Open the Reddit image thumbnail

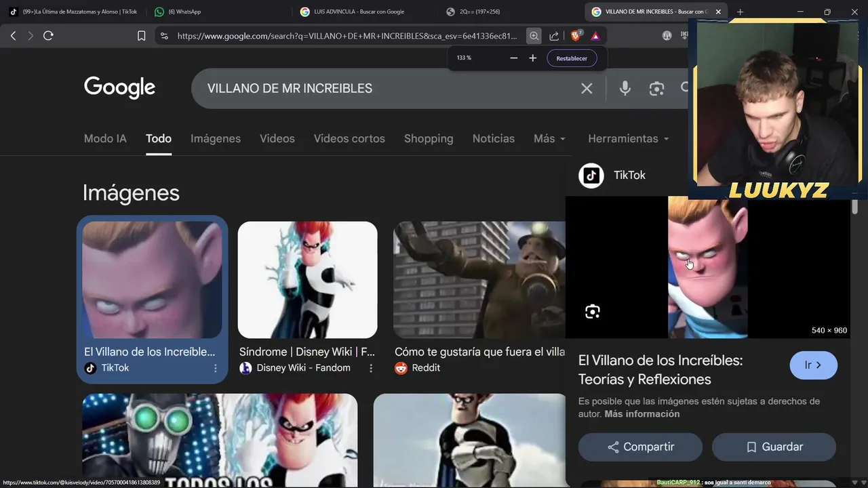click(x=479, y=280)
